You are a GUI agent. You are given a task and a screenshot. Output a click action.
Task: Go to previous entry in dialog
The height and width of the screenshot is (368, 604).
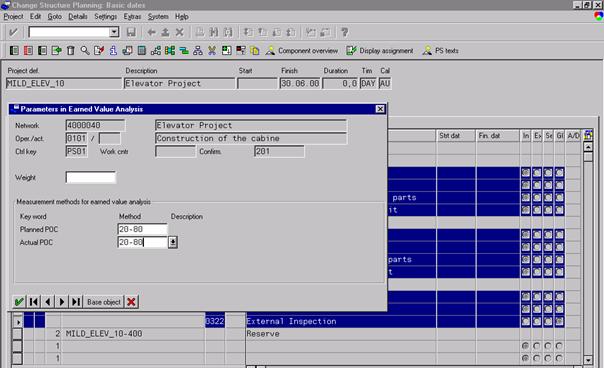(x=48, y=302)
